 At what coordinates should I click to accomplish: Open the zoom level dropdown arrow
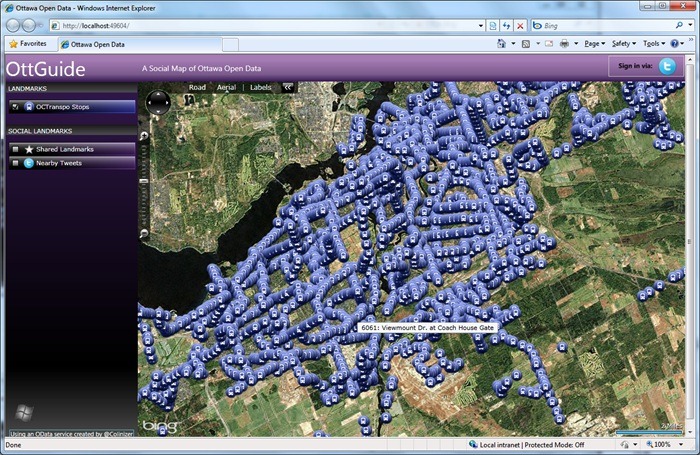point(681,445)
